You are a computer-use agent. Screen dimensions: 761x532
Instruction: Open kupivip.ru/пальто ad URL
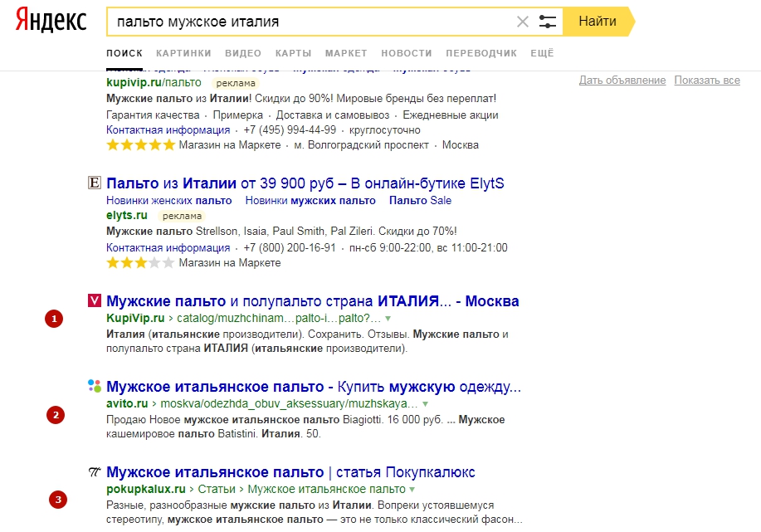coord(154,82)
